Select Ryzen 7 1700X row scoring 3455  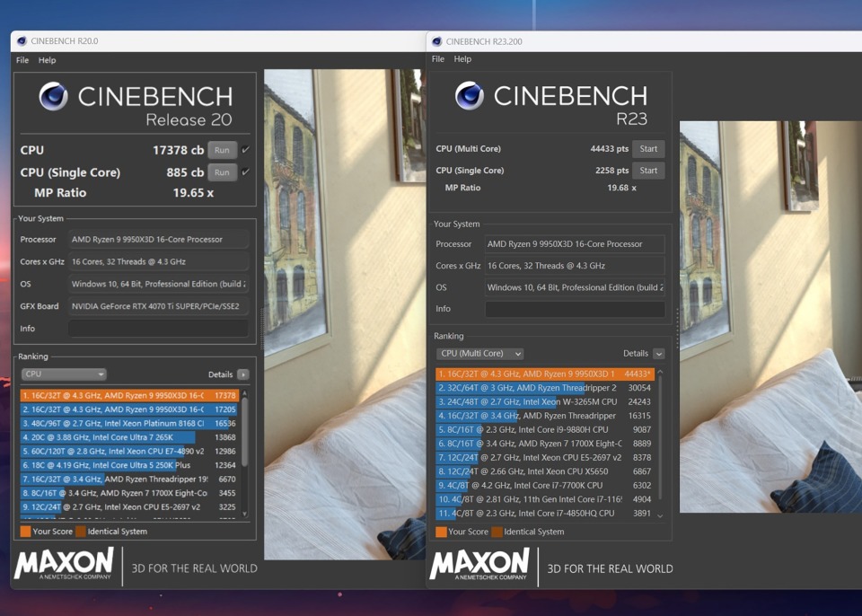129,493
